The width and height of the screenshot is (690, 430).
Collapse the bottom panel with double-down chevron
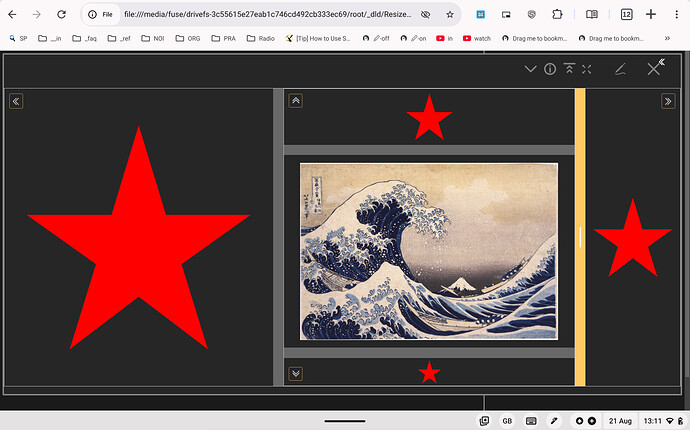pyautogui.click(x=296, y=374)
